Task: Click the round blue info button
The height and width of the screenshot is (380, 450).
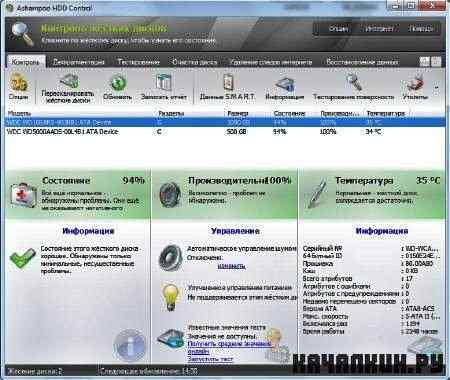Action: (130, 345)
